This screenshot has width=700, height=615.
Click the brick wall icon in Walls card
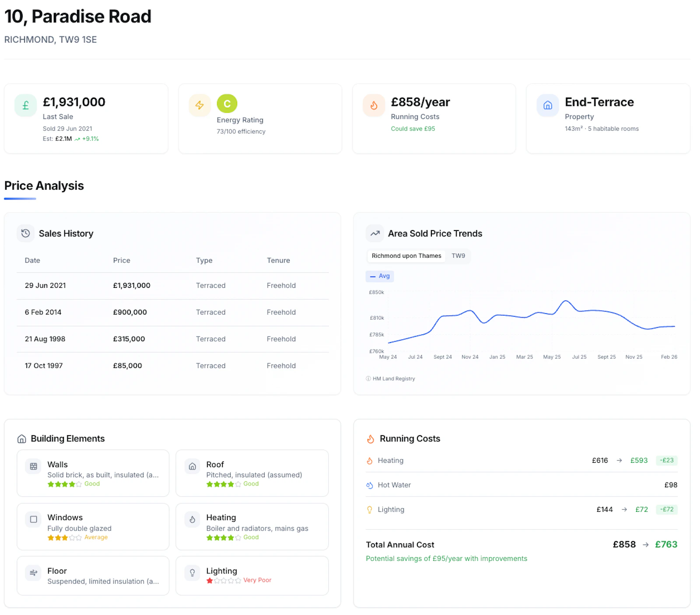(33, 467)
